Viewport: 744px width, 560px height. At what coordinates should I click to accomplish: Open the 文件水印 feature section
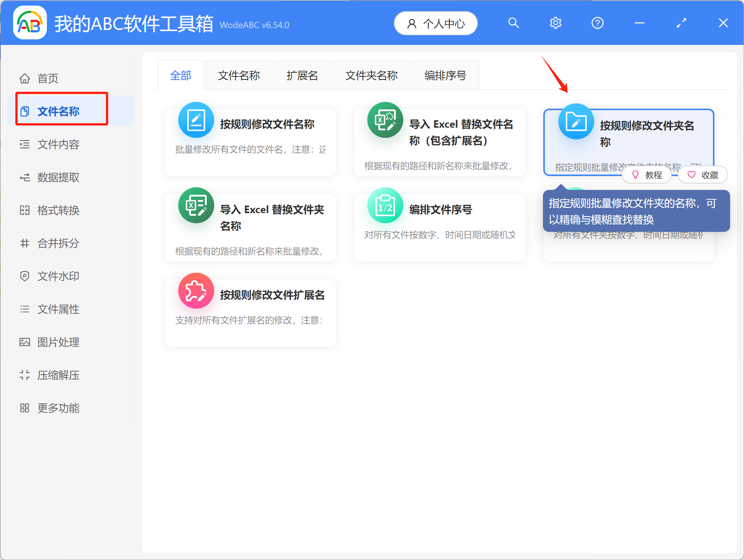click(x=58, y=276)
